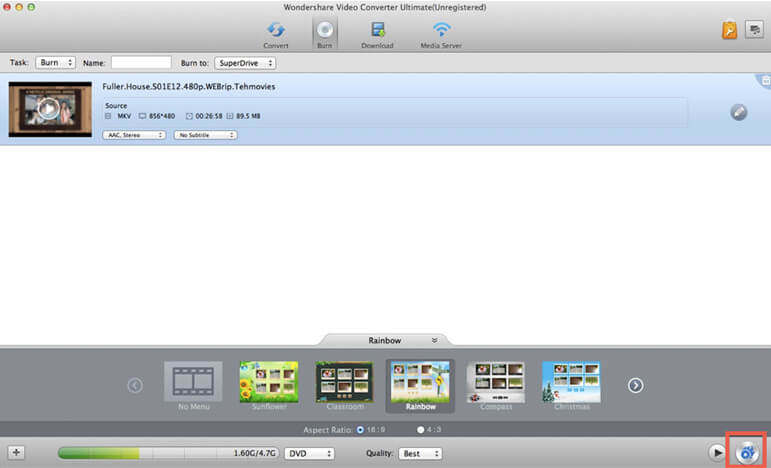This screenshot has width=771, height=468.
Task: Open the Task dropdown set to Burn
Action: [55, 62]
